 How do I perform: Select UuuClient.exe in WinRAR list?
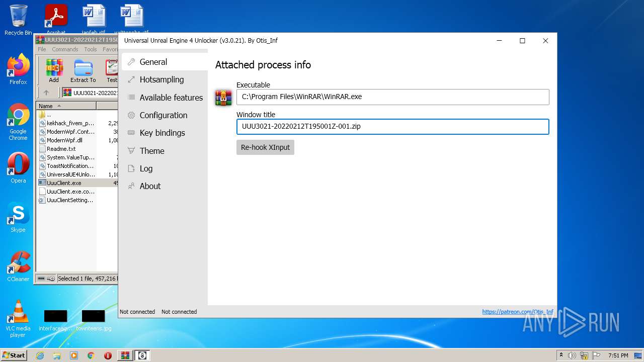coord(77,183)
